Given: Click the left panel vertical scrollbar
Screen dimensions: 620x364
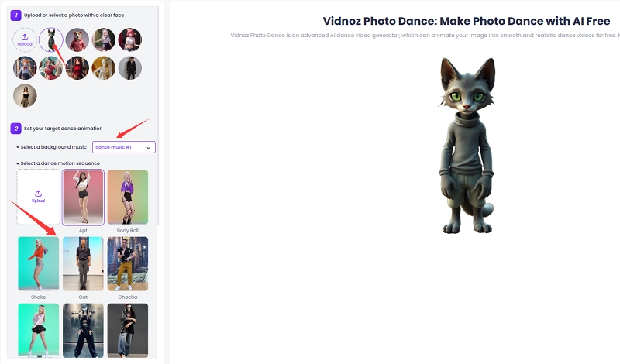Looking at the screenshot, I should coord(158,115).
